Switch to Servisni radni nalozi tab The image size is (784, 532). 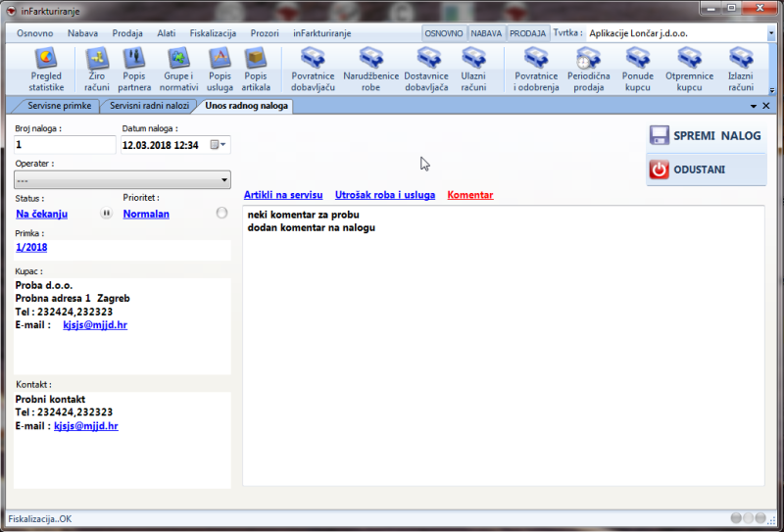(x=149, y=106)
